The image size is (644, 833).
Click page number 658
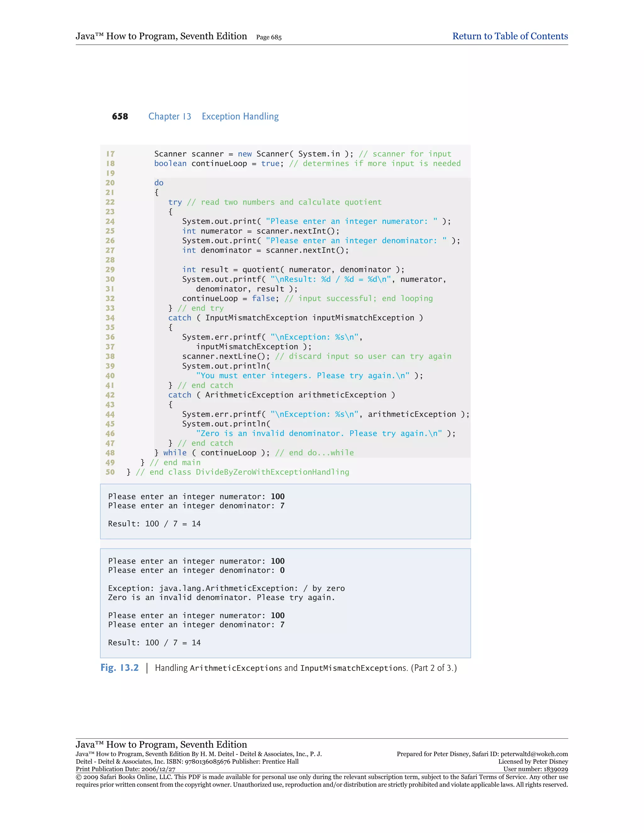pos(120,116)
